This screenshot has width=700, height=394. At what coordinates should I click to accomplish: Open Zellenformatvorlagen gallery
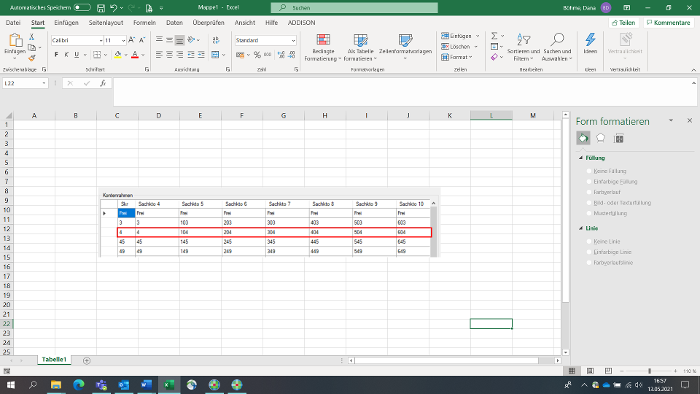405,47
